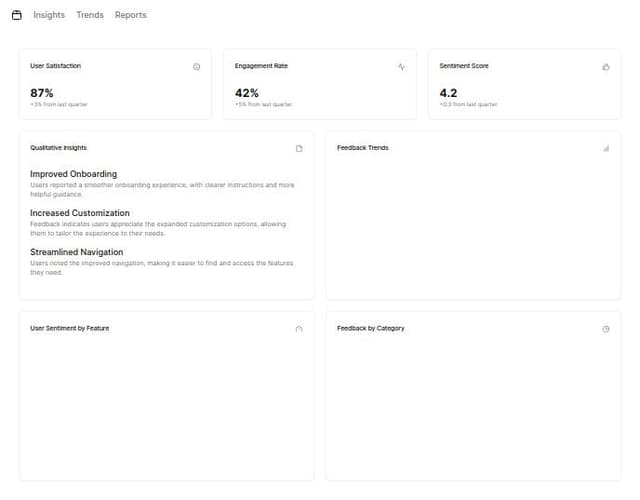The image size is (640, 500).
Task: Go to the Reports navigation item
Action: coord(130,15)
